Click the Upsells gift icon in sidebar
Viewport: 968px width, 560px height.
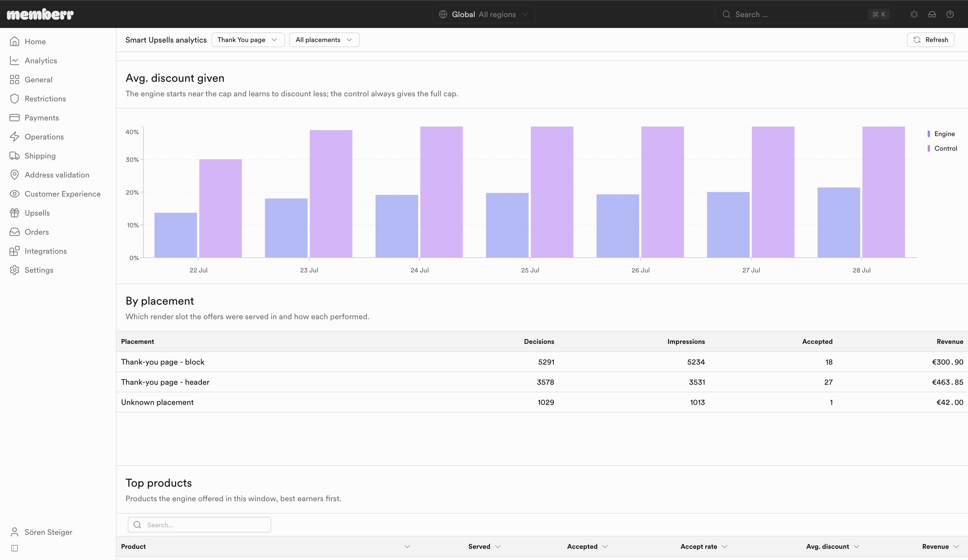coord(15,213)
